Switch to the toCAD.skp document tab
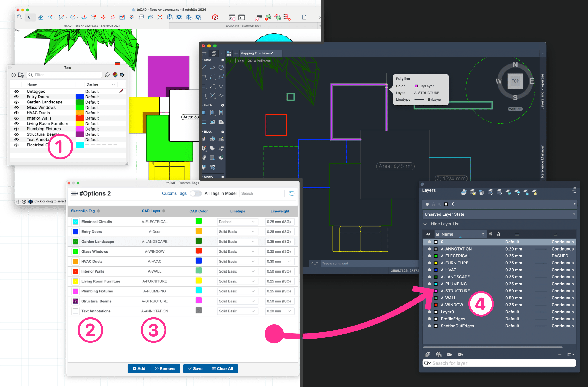This screenshot has height=387, width=588. point(243,26)
